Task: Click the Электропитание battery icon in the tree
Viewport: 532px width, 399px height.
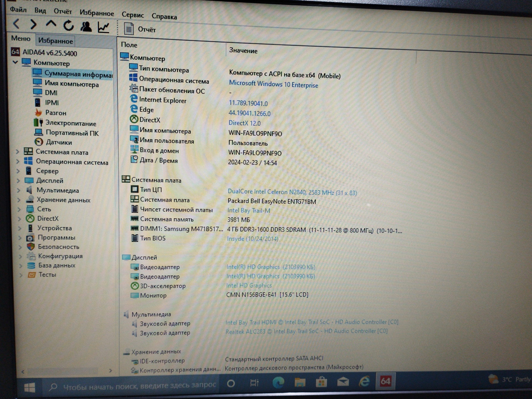Action: 38,122
